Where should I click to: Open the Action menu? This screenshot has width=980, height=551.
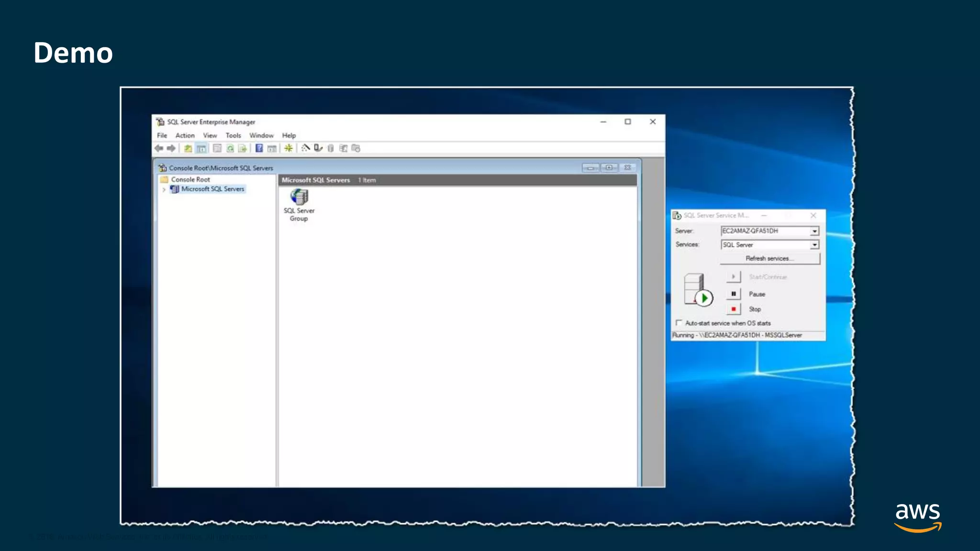pos(185,135)
